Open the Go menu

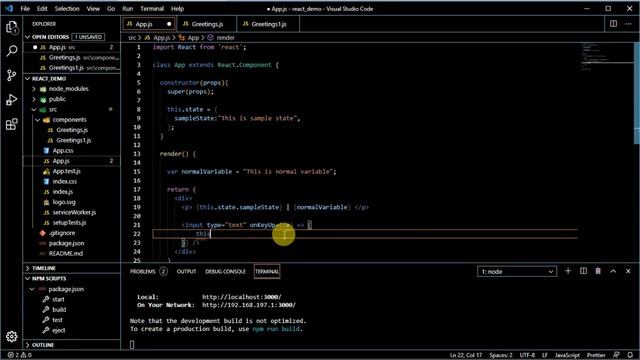111,9
